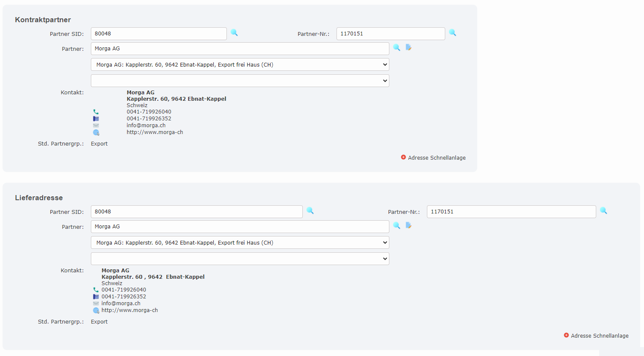Click web globe icon in Kontraktpartner contact

96,133
